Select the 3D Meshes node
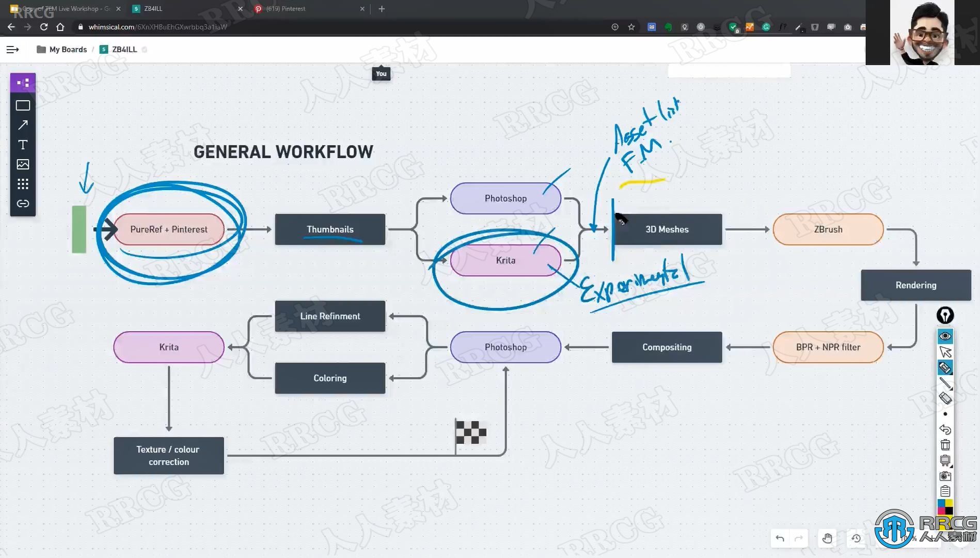Viewport: 980px width, 558px height. (667, 229)
